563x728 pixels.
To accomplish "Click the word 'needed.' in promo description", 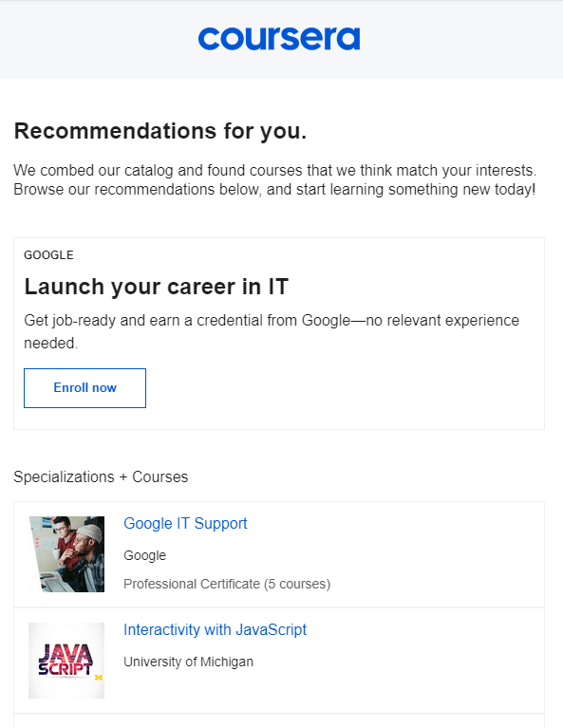I will pyautogui.click(x=51, y=343).
